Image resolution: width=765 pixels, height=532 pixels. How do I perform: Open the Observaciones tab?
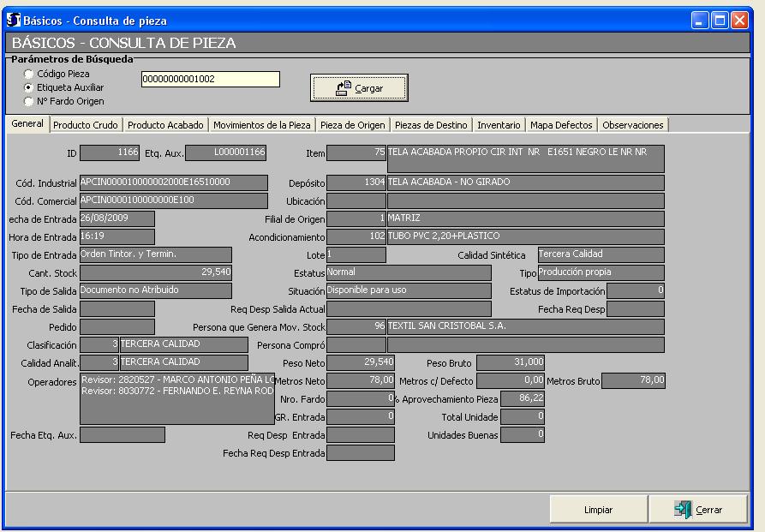632,125
